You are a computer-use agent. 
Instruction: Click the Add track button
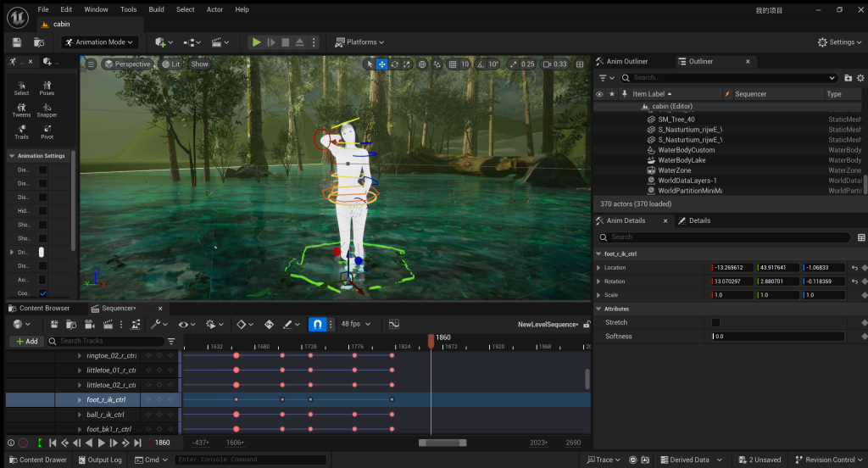(x=26, y=341)
